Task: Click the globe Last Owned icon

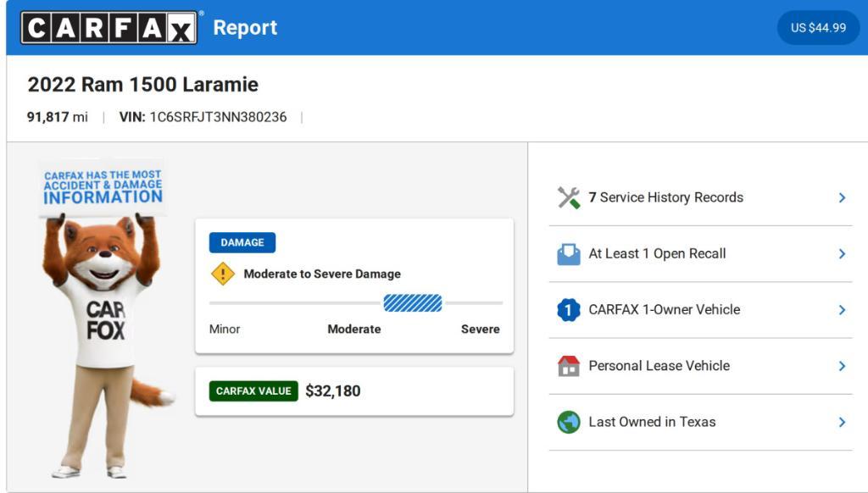Action: tap(569, 422)
